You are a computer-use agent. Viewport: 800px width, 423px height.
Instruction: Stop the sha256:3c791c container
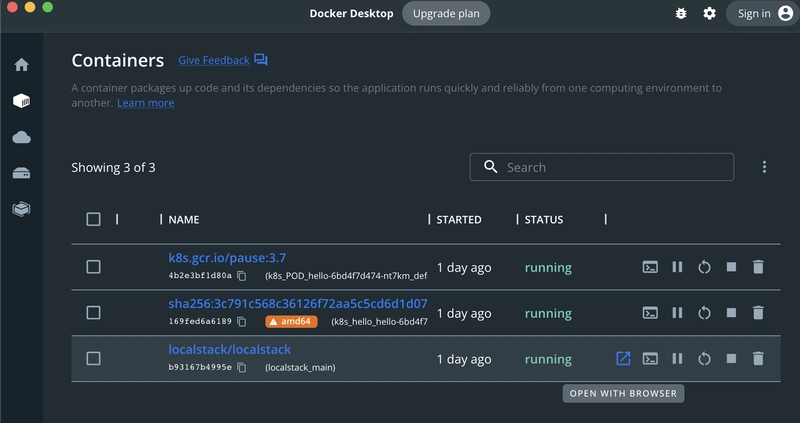point(731,313)
